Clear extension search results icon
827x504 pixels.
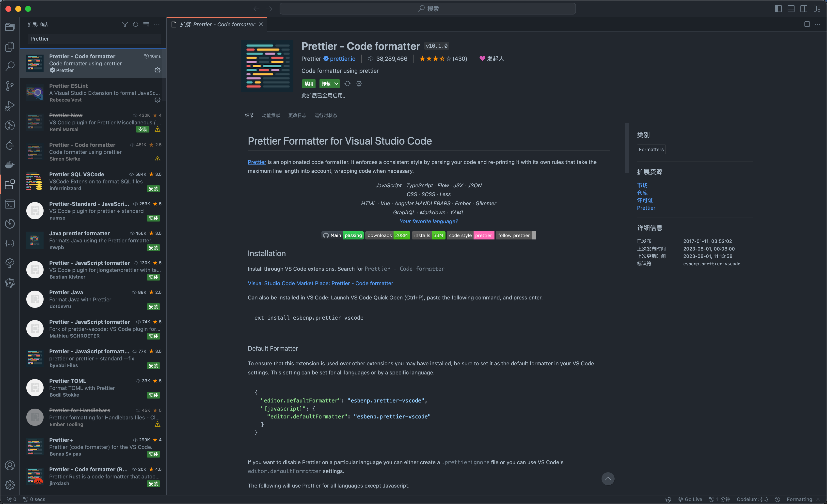click(x=146, y=24)
